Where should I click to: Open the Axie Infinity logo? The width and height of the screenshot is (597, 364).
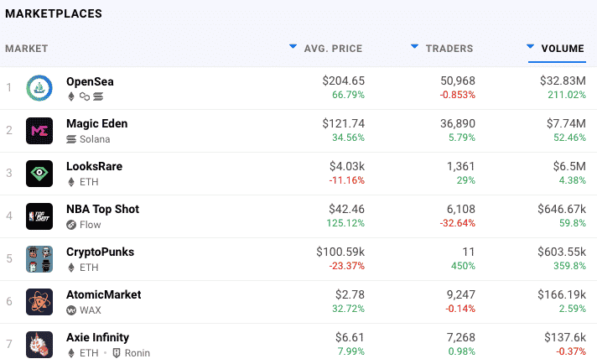[x=39, y=345]
